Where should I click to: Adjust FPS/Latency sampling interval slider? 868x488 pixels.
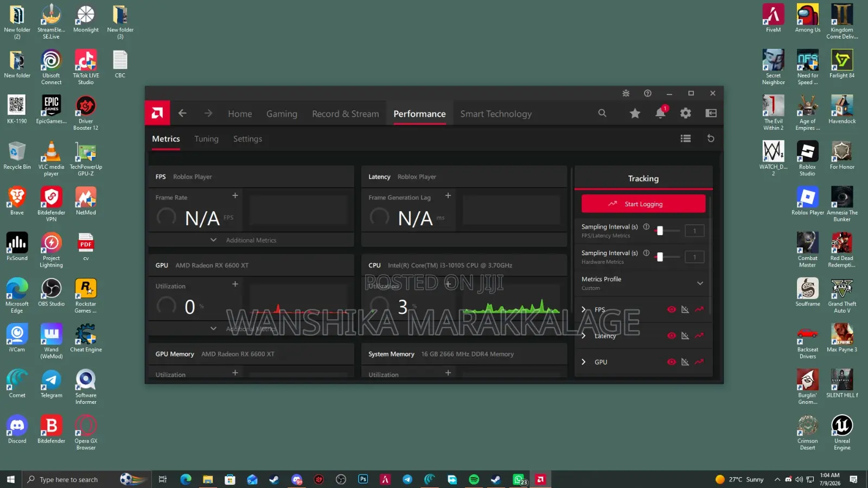[667, 231]
